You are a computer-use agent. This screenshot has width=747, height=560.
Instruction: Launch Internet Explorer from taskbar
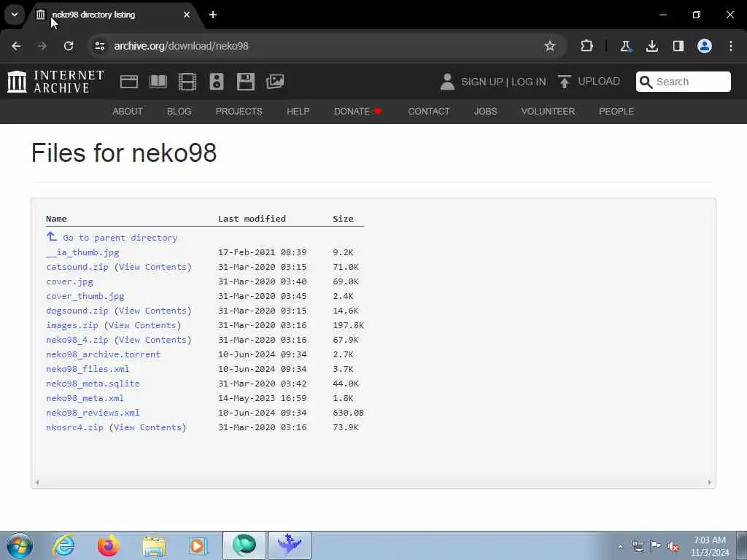pyautogui.click(x=63, y=545)
